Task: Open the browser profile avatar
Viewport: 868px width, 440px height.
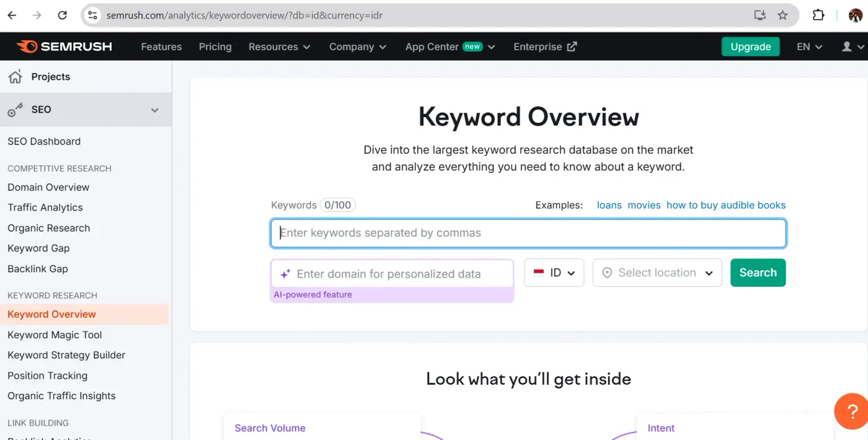Action: [x=856, y=15]
